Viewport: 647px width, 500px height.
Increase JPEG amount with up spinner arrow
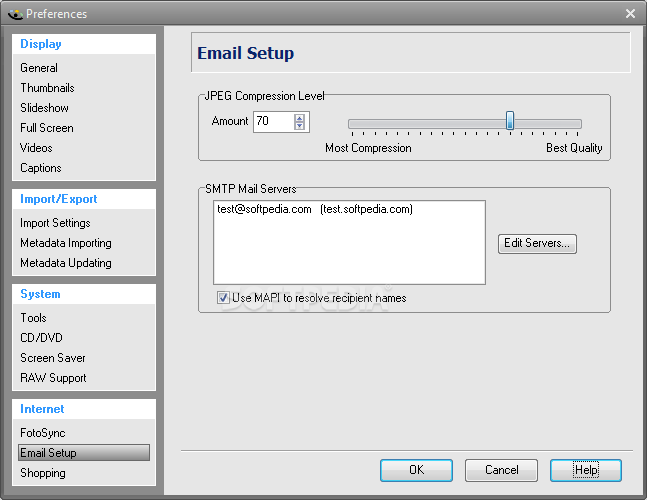tap(300, 118)
